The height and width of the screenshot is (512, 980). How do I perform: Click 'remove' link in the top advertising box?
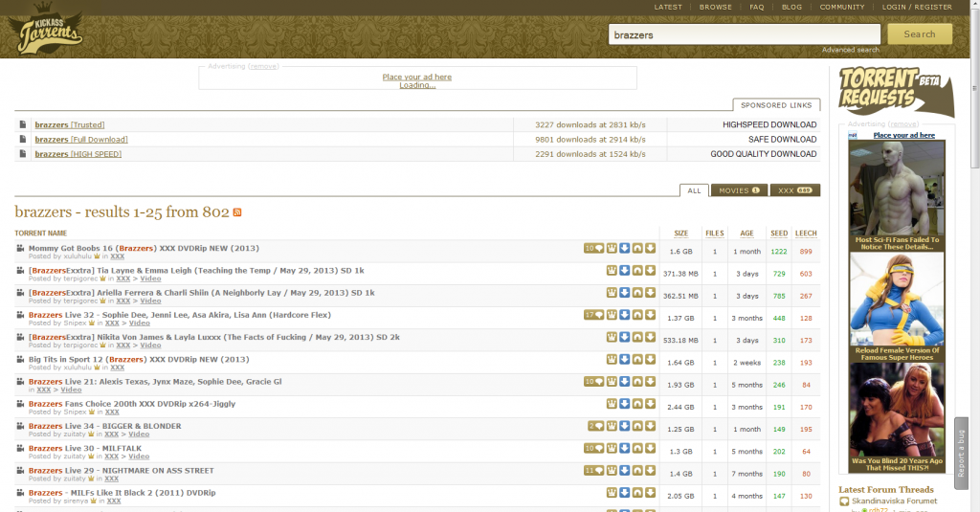(263, 66)
